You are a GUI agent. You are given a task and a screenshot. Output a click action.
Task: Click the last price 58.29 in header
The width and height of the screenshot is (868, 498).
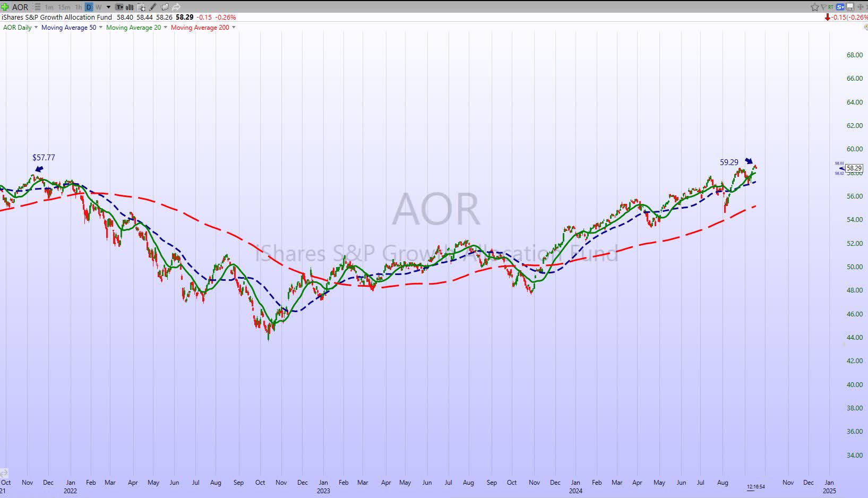pyautogui.click(x=185, y=17)
